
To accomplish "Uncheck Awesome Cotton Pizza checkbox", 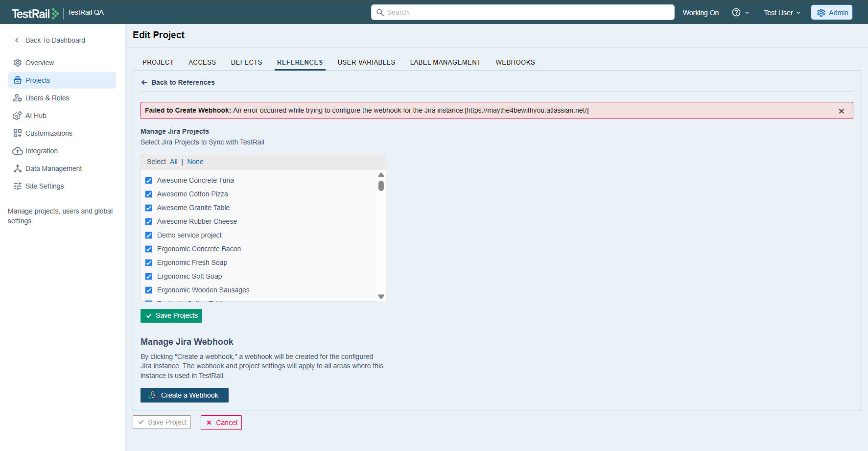I will [149, 194].
